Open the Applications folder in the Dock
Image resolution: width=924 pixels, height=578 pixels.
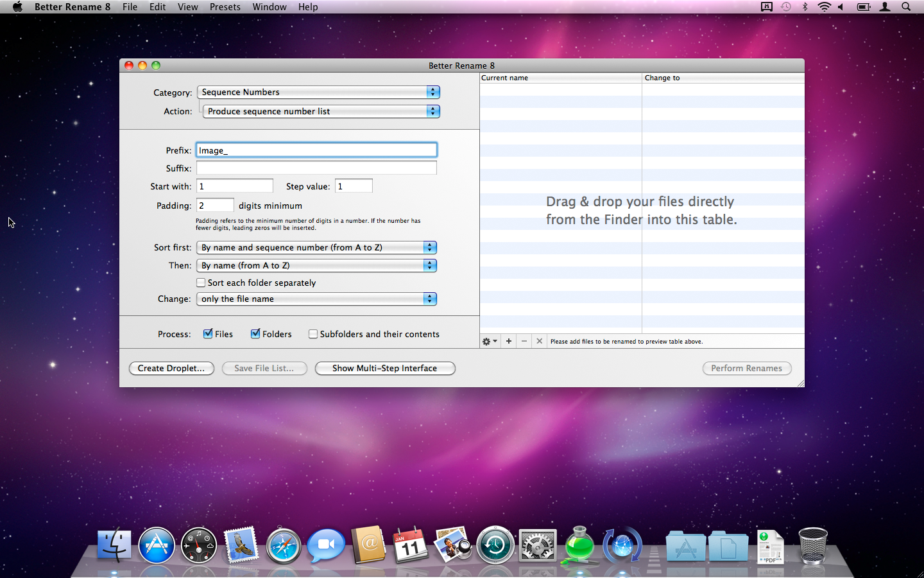[x=685, y=546]
